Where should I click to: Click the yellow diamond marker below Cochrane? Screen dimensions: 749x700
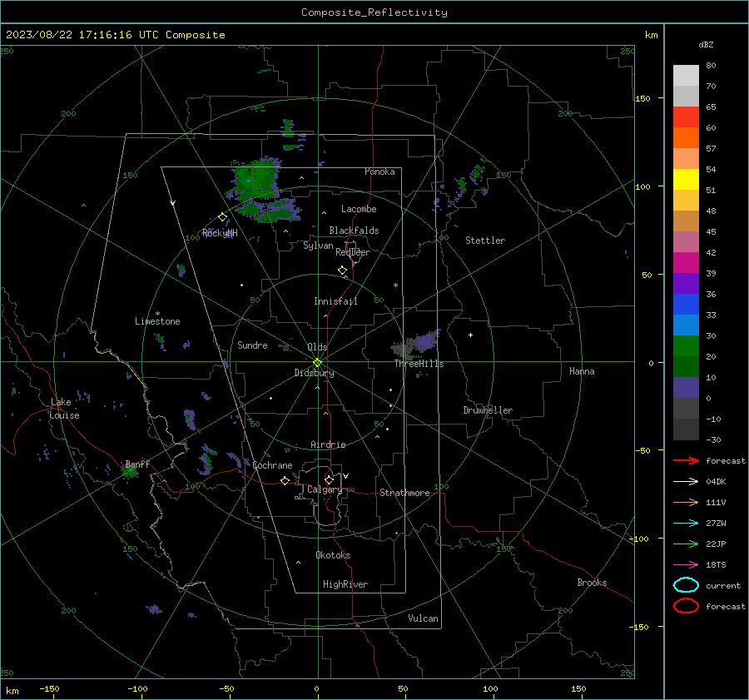click(285, 480)
